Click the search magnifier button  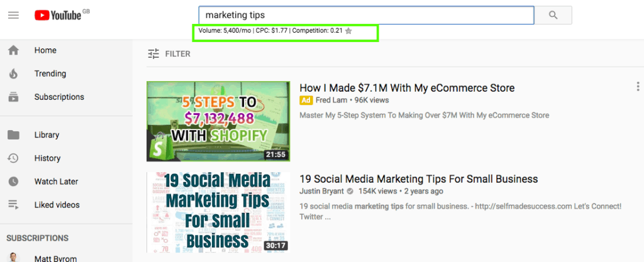[x=553, y=15]
